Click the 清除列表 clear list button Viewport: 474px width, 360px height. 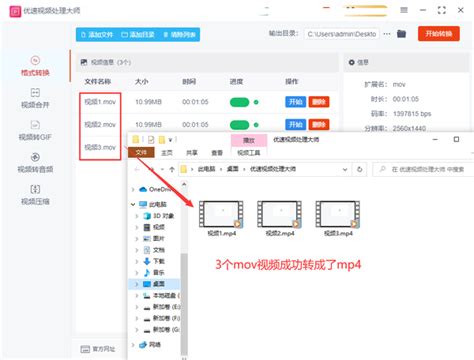(179, 35)
